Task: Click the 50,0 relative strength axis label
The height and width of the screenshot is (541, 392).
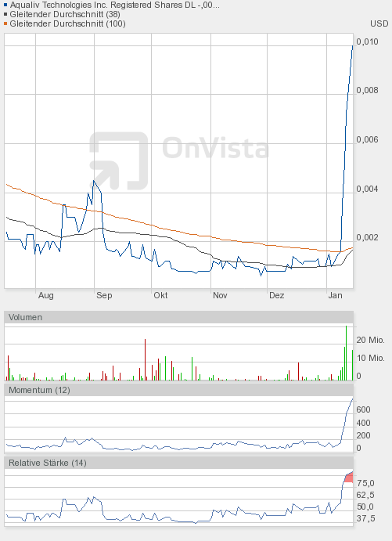Action: click(365, 507)
